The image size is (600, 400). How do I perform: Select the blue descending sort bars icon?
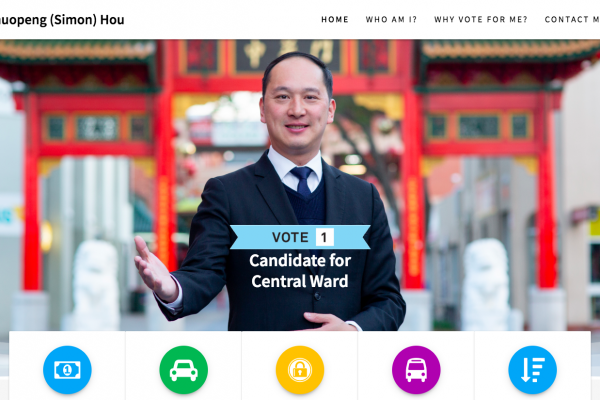[533, 370]
